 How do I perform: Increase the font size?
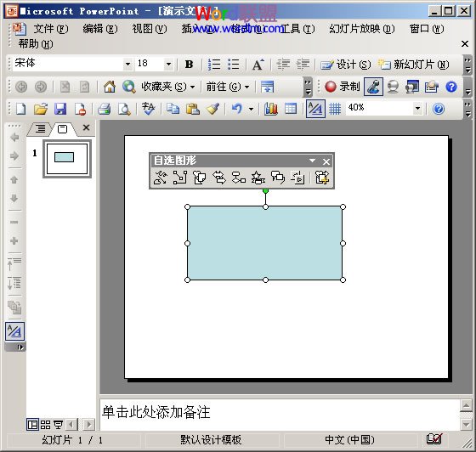(x=258, y=65)
